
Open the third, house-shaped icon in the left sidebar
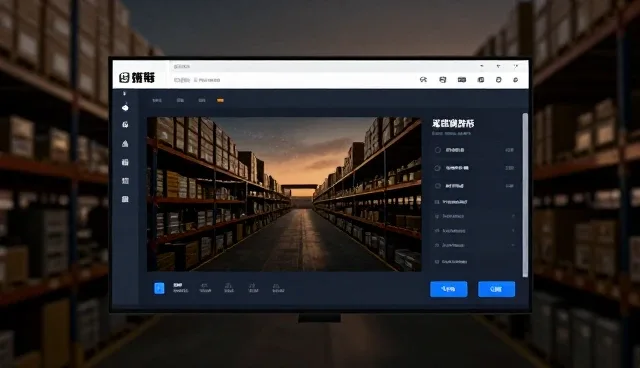tap(125, 143)
